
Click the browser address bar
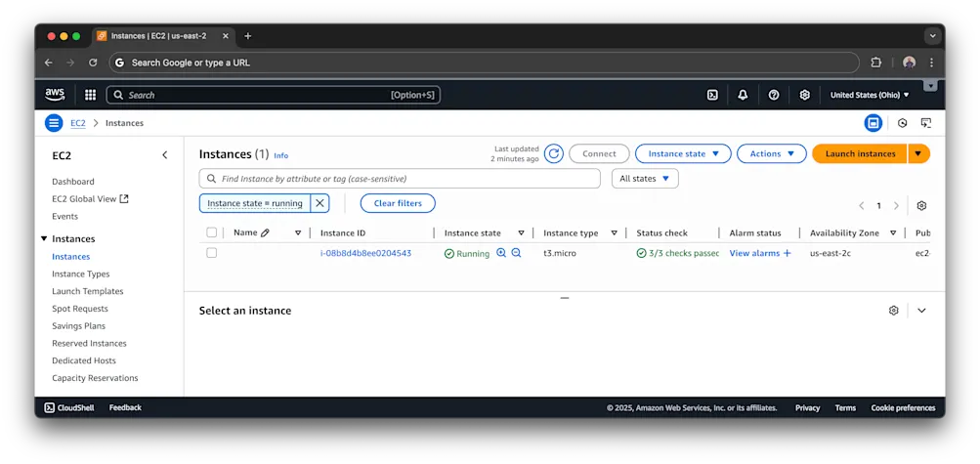(x=485, y=63)
